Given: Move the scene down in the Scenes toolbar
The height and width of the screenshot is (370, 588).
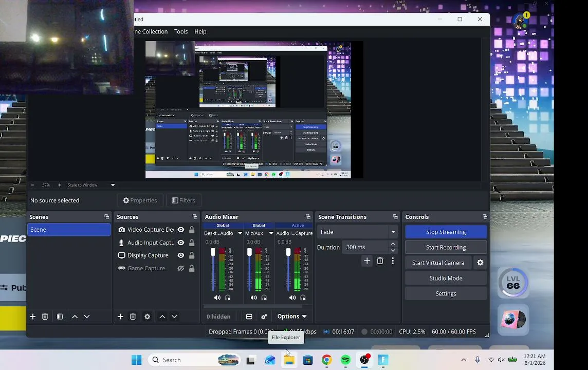Looking at the screenshot, I should [87, 317].
